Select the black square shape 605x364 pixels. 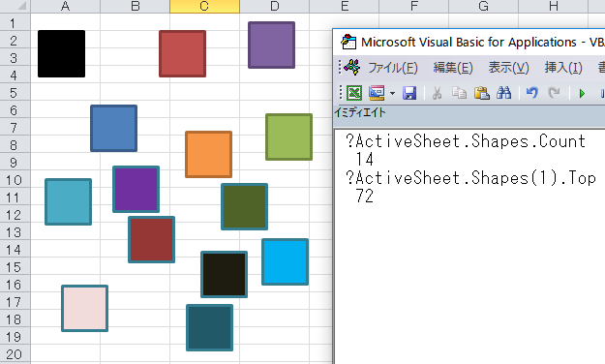61,53
